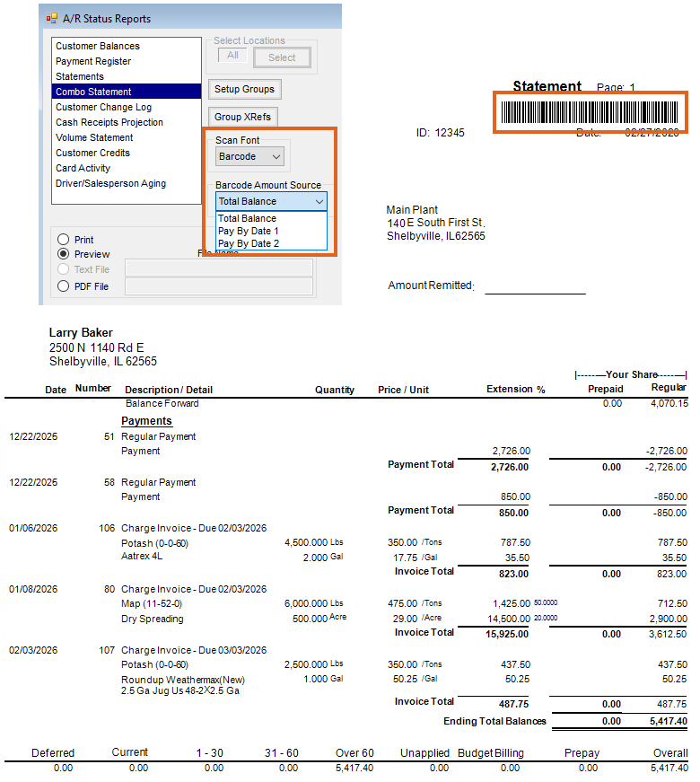The height and width of the screenshot is (782, 700).
Task: Choose Customer Credits report
Action: tap(92, 153)
